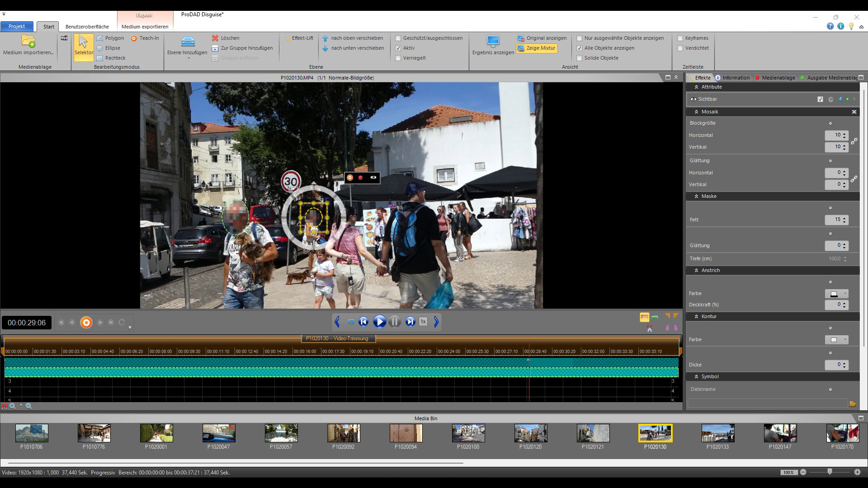Toggle the Verriegelt checkbox
Image resolution: width=868 pixels, height=488 pixels.
pos(398,58)
